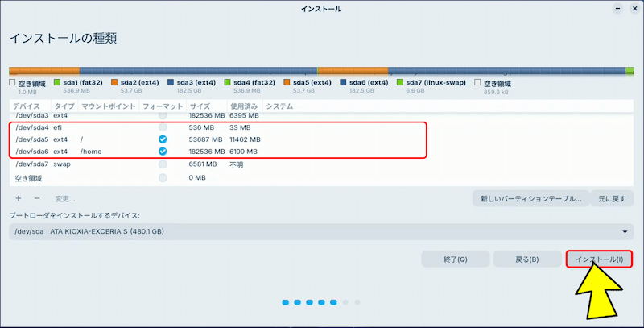Screen dimensions: 644x328
Task: Click the sda3 (ext4) blue legend square
Action: click(171, 82)
